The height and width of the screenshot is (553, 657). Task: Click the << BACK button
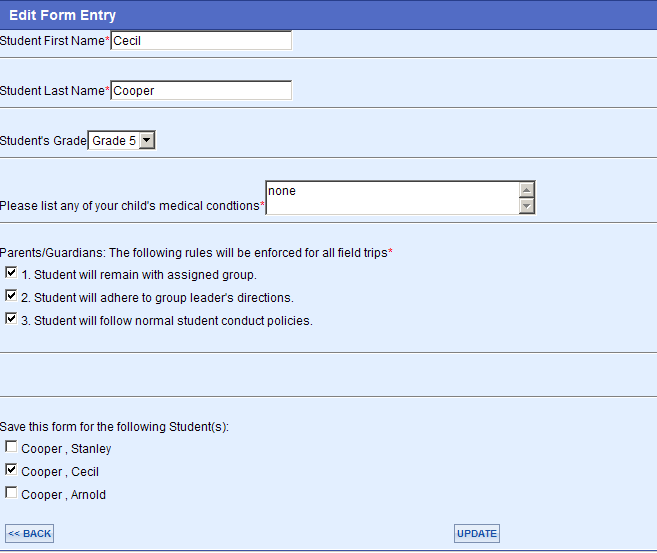(30, 534)
